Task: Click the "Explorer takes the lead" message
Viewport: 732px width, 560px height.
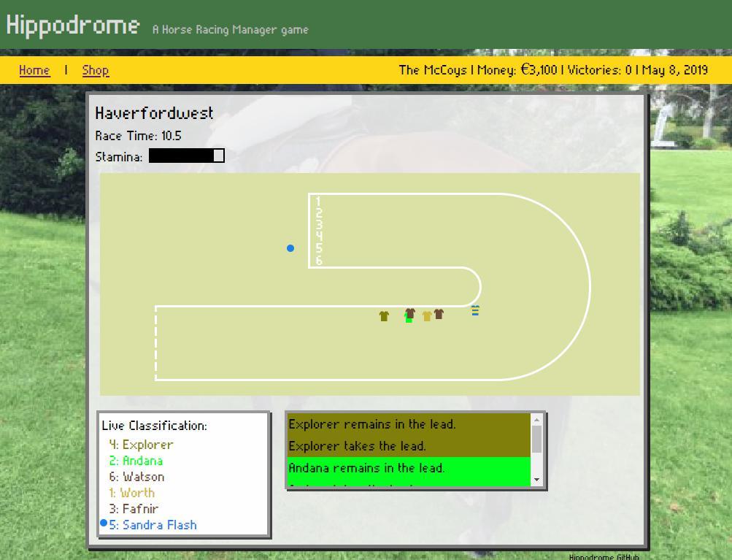Action: (x=357, y=446)
